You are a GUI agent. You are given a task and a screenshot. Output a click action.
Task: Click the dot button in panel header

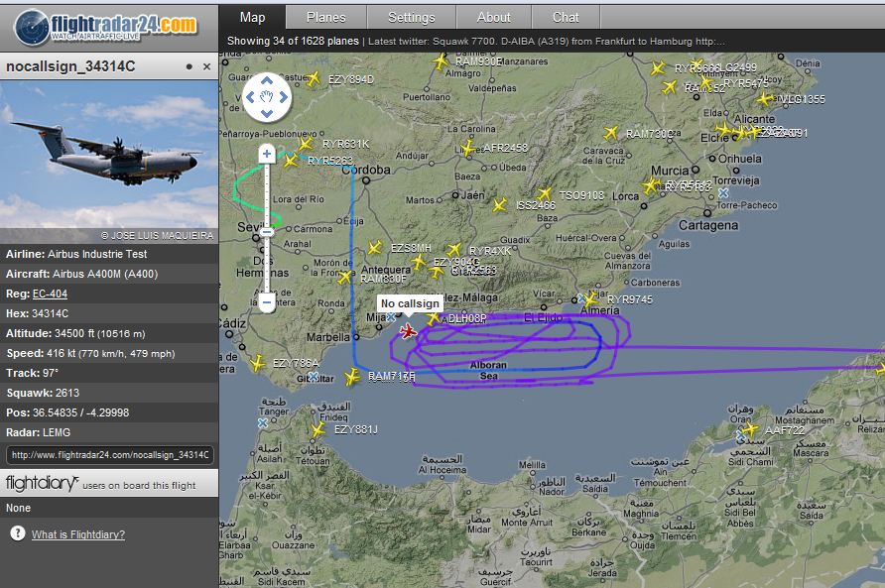pyautogui.click(x=189, y=66)
